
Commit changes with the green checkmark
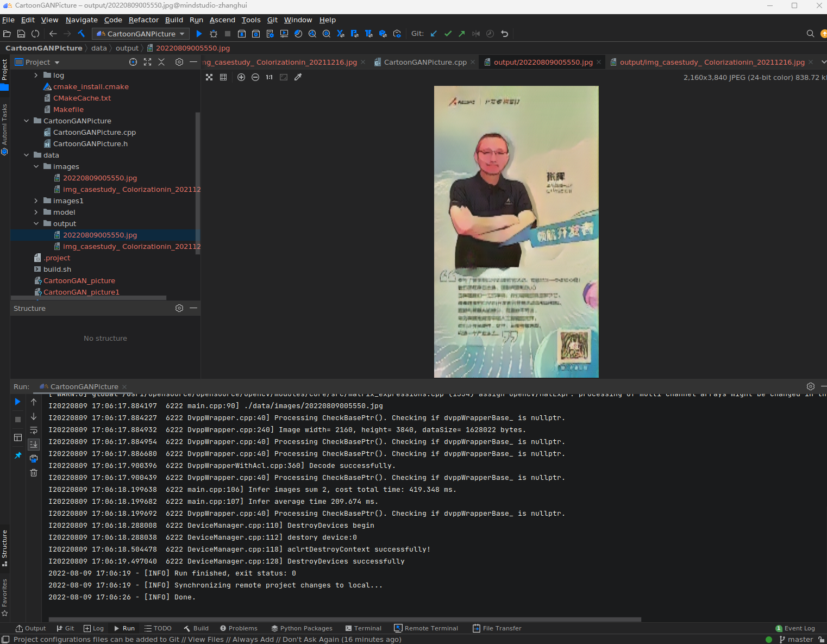click(x=448, y=34)
